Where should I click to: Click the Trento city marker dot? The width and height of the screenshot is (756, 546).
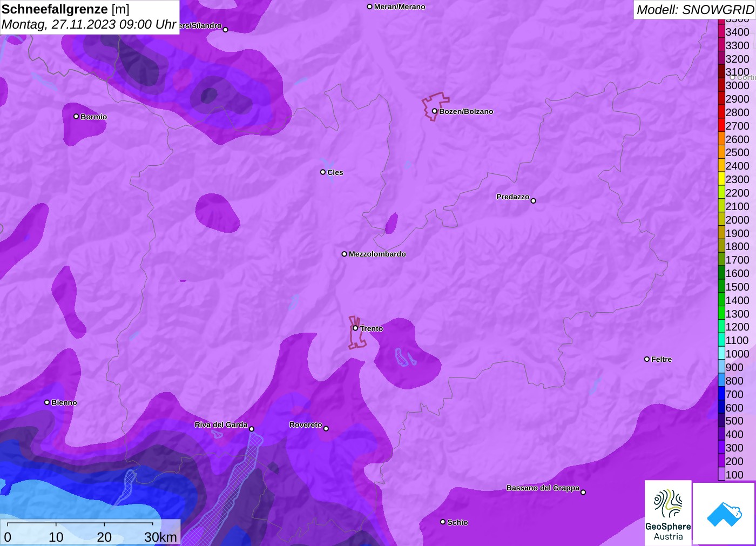point(355,328)
